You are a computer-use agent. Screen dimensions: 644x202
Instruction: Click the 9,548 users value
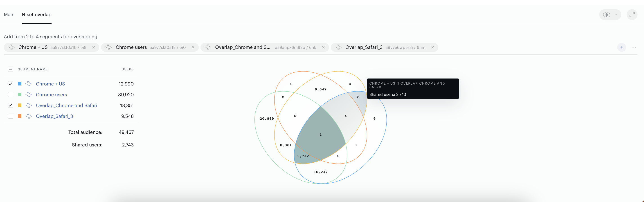click(x=128, y=116)
